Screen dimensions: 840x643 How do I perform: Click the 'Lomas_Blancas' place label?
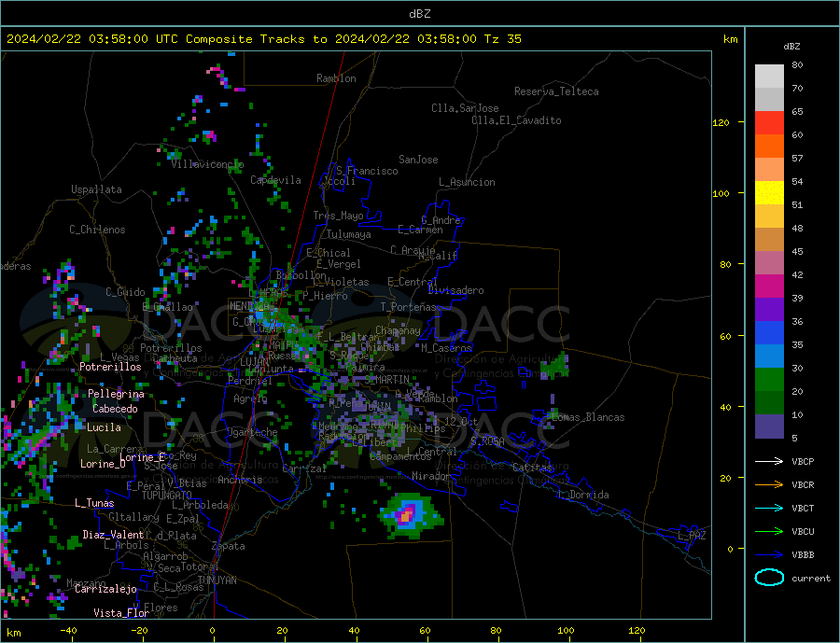point(588,417)
